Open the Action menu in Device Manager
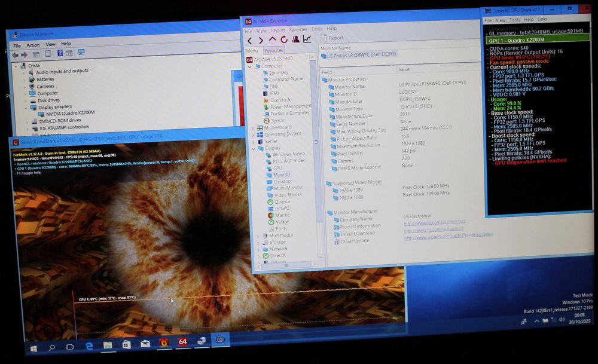598x364 pixels. click(x=33, y=45)
